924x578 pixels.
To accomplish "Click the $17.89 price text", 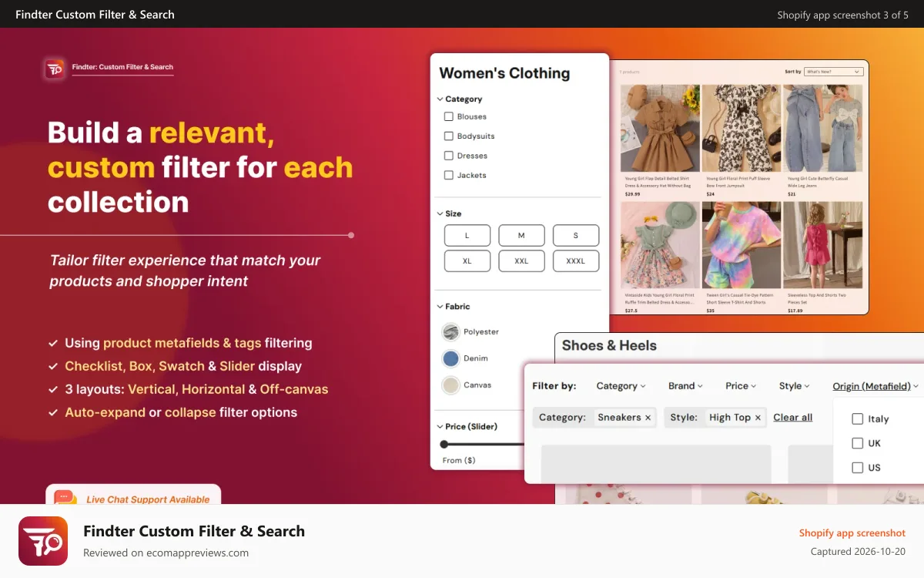I will [x=795, y=311].
